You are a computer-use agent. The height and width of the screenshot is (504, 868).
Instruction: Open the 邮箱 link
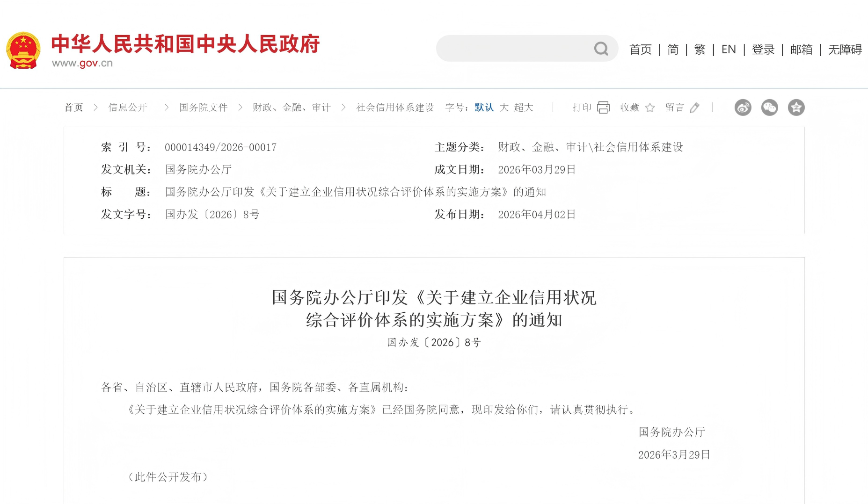point(801,49)
